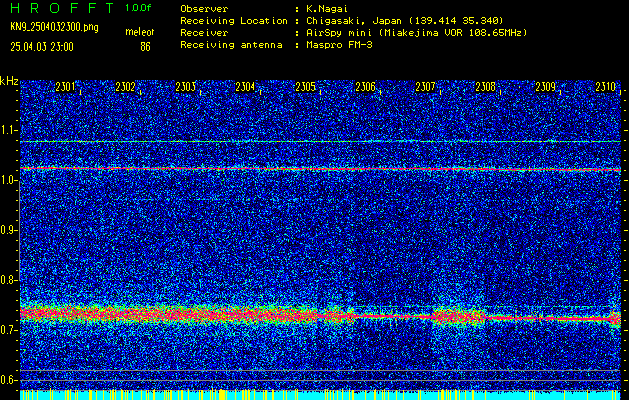This screenshot has height=400, width=629.
Task: Click the 2308 time marker
Action: point(485,87)
